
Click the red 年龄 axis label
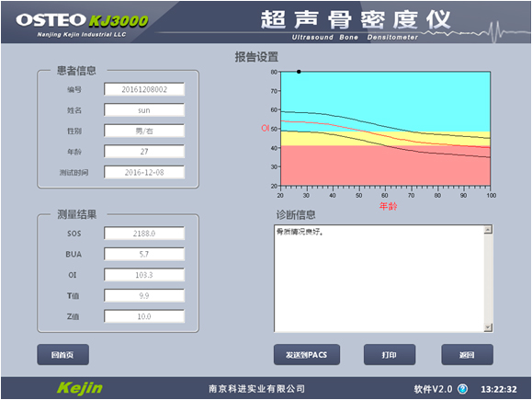(388, 206)
